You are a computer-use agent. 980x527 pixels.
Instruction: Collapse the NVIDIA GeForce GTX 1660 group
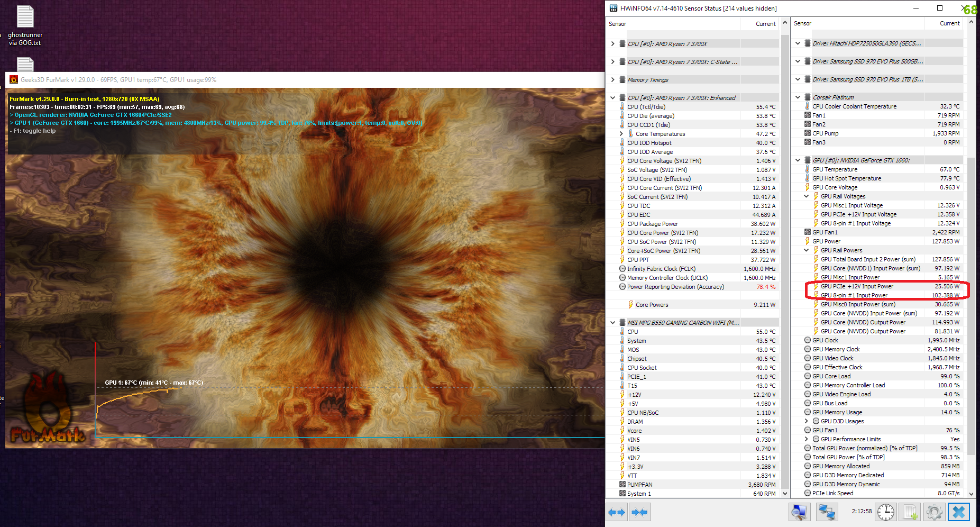798,160
